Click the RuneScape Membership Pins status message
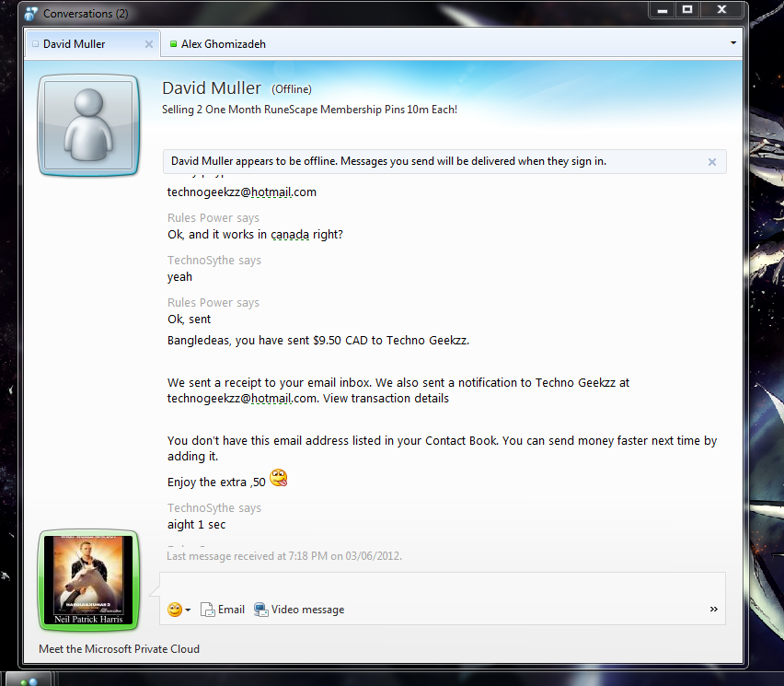The height and width of the screenshot is (686, 784). pos(309,110)
